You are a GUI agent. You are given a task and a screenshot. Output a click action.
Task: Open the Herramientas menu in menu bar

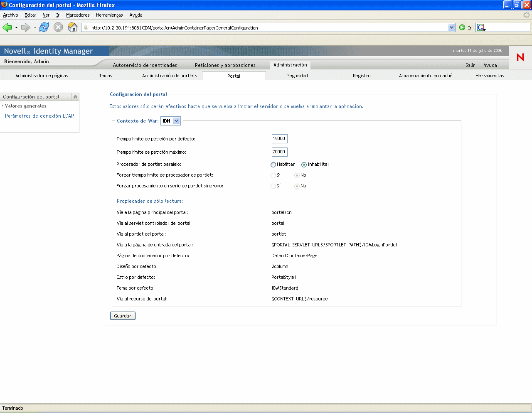click(x=109, y=15)
